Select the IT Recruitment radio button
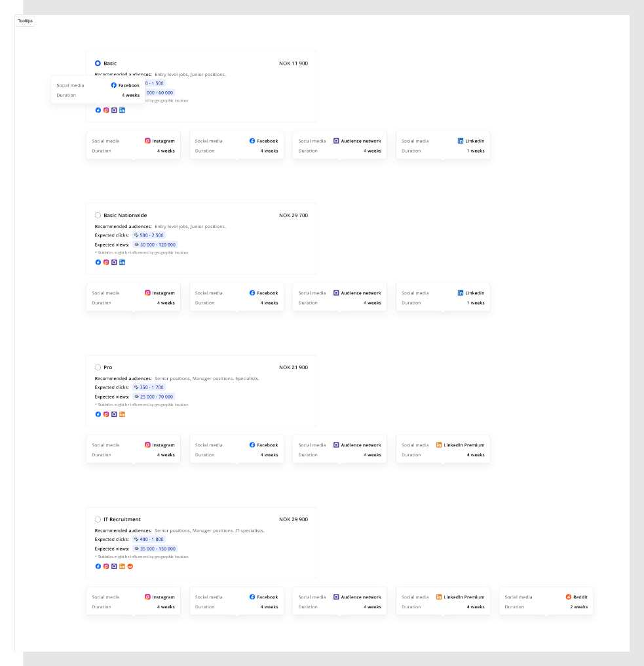 click(x=98, y=519)
